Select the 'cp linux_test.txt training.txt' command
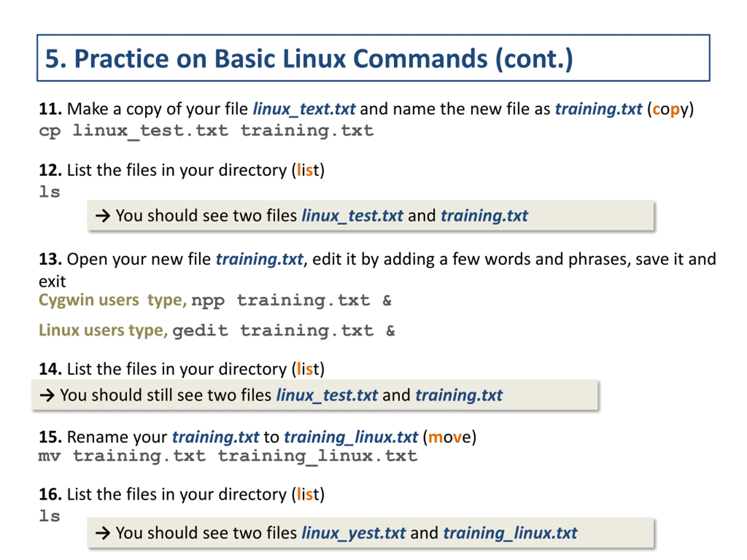 coord(206,131)
